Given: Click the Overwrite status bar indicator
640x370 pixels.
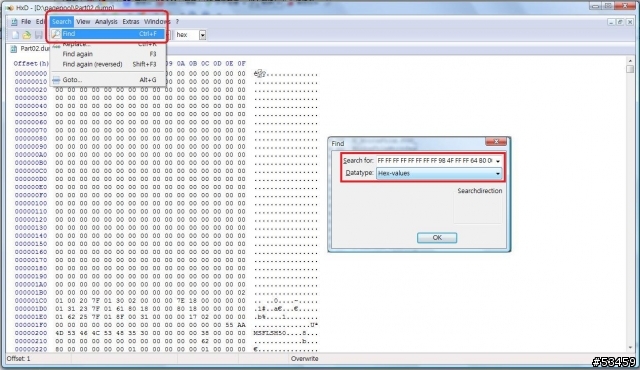Looking at the screenshot, I should (304, 359).
